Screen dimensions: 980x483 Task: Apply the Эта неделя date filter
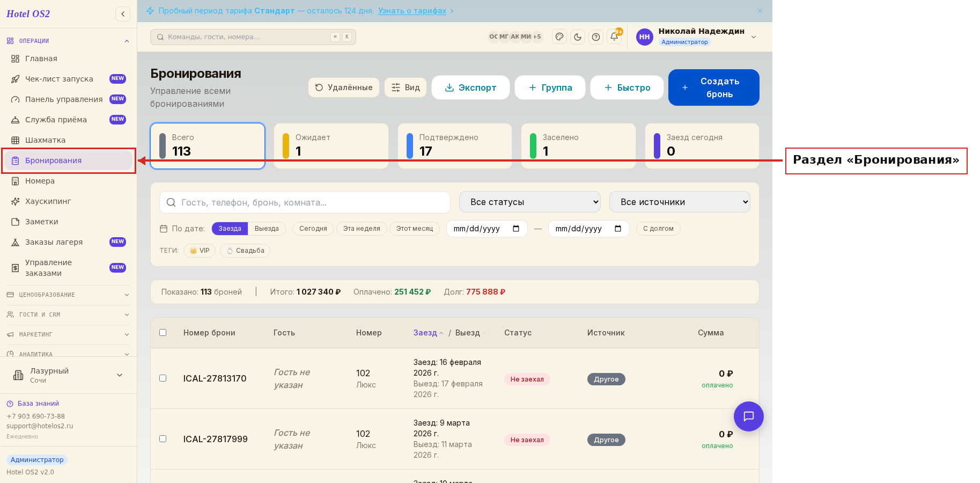tap(362, 229)
